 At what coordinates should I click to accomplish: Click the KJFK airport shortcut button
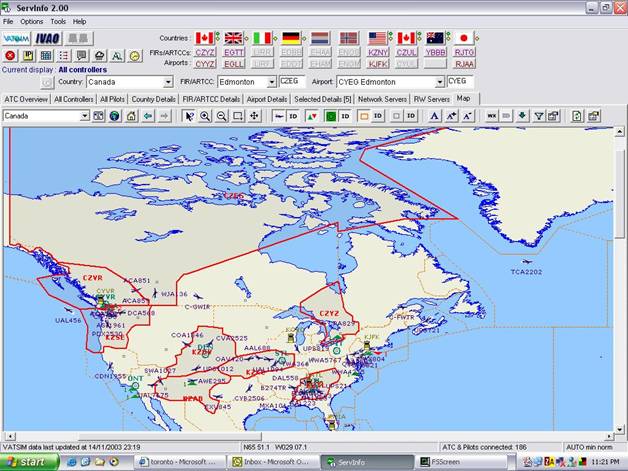point(378,63)
